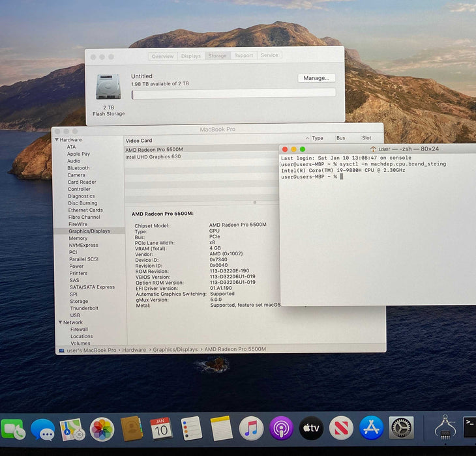
Task: Select SATA/SATA Express in the sidebar
Action: click(x=92, y=287)
